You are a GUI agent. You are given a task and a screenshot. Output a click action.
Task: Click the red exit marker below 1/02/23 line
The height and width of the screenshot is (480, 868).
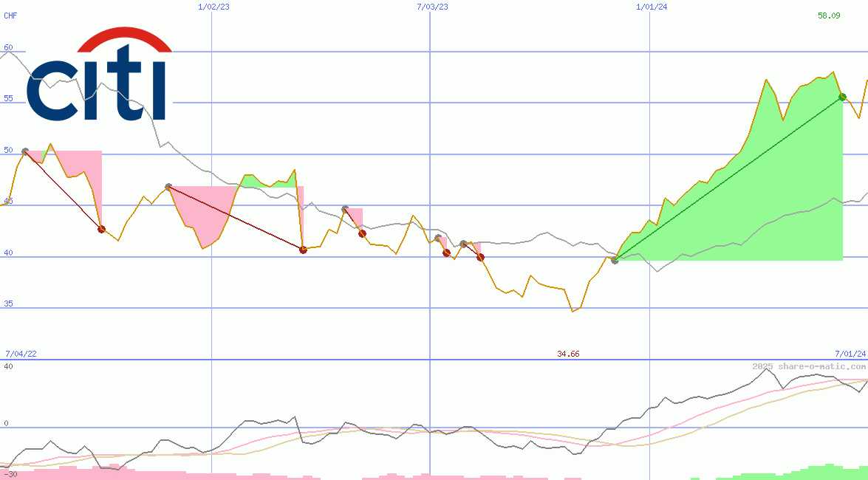coord(303,250)
